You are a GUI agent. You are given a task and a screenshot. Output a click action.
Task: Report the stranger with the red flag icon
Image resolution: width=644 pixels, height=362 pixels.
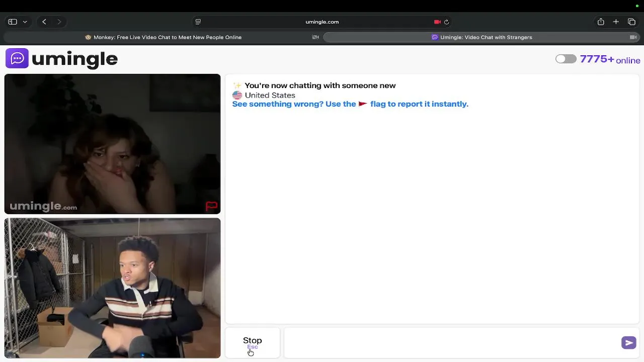click(211, 206)
